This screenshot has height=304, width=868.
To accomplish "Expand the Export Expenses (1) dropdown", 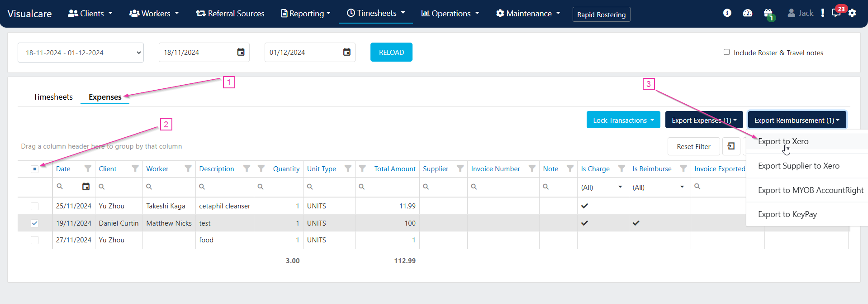I will tap(704, 120).
